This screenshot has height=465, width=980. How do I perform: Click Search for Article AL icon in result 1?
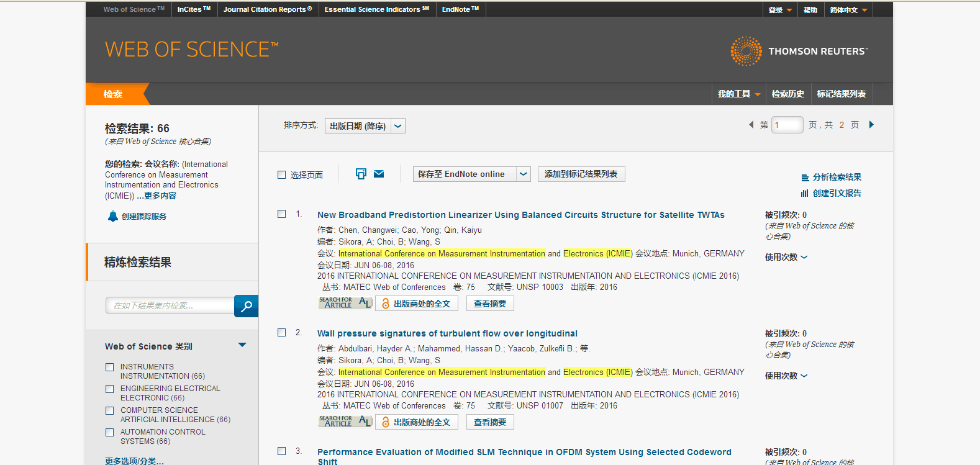[345, 303]
